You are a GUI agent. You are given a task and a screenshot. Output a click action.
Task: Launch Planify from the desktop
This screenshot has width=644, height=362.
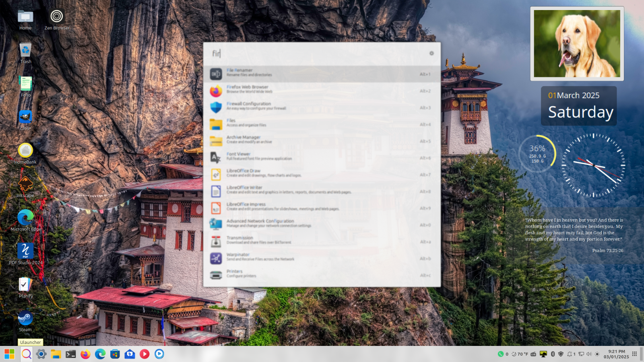(x=25, y=288)
